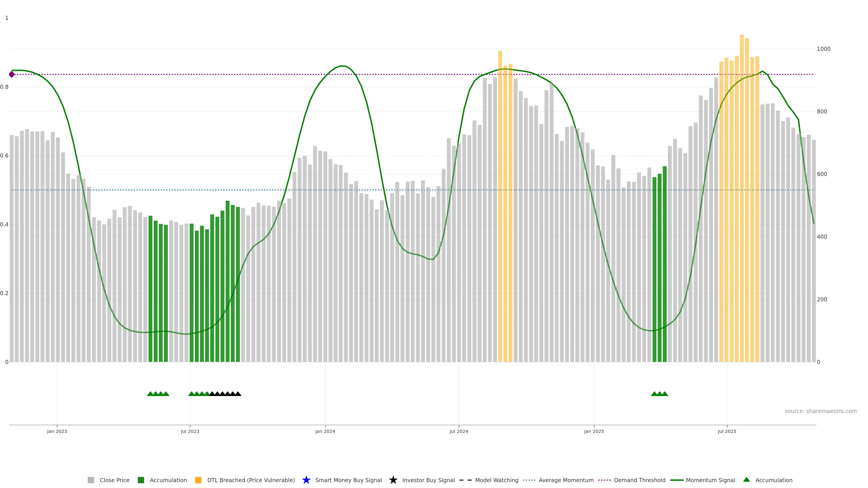Click the green Accumulation legend square
Image resolution: width=868 pixels, height=488 pixels.
point(141,480)
